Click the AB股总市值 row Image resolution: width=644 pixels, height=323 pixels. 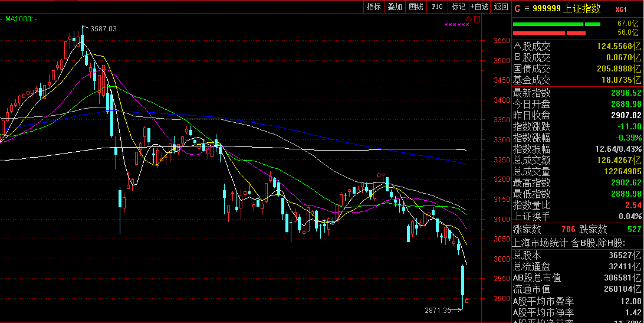pos(577,278)
